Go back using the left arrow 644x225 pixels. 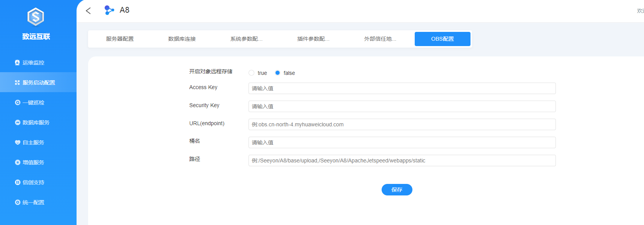tap(88, 11)
